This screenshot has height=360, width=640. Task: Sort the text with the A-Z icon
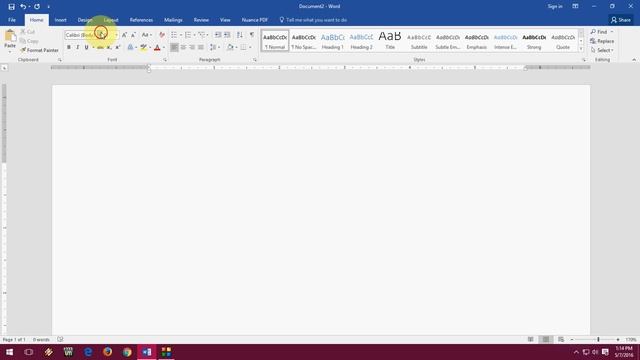[240, 35]
